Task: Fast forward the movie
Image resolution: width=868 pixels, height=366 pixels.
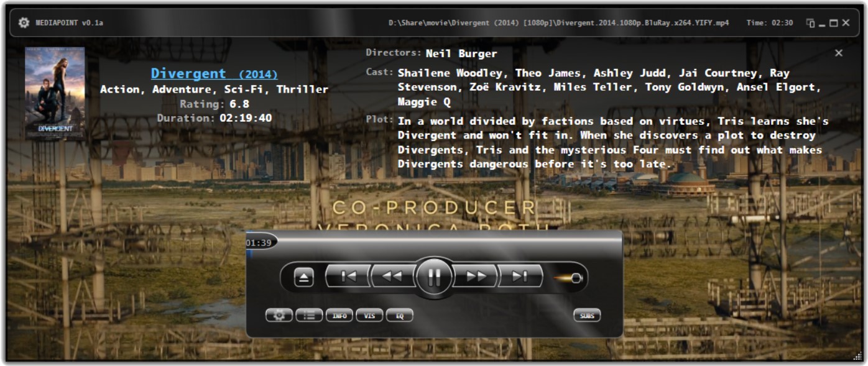Action: point(476,277)
